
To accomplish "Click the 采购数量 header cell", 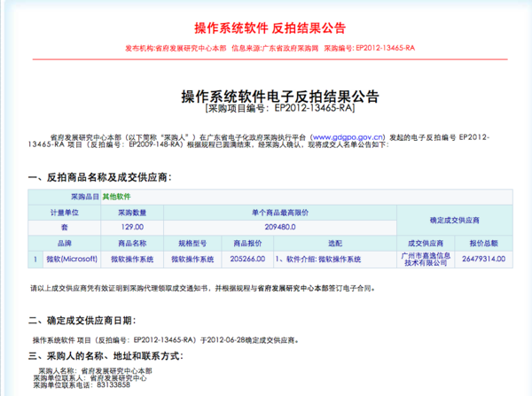I will point(132,213).
